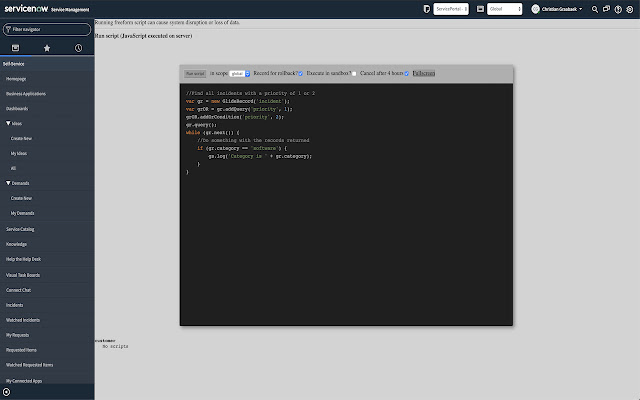Open the Help icon
The height and width of the screenshot is (400, 640).
point(618,9)
